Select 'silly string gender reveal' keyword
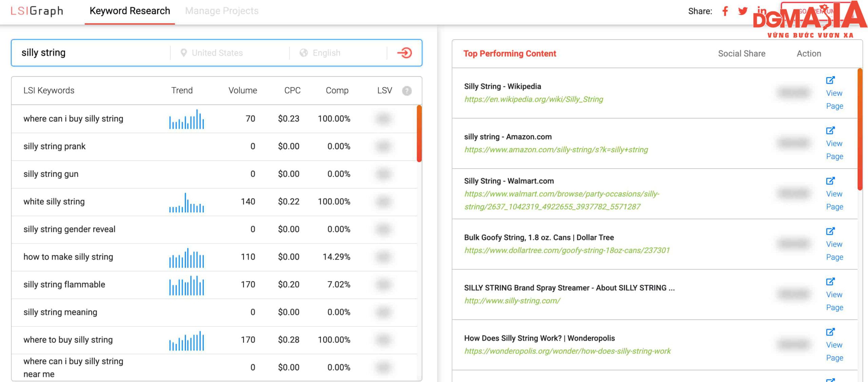Image resolution: width=868 pixels, height=382 pixels. coord(69,229)
